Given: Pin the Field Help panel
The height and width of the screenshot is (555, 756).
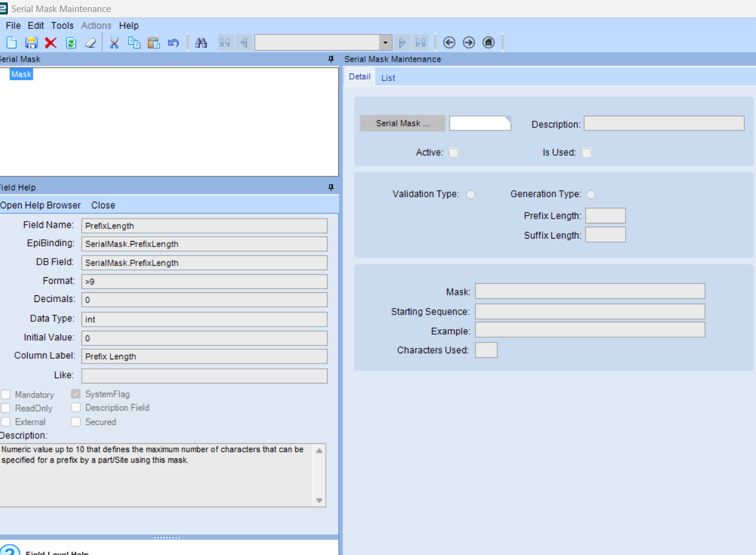Looking at the screenshot, I should tap(331, 187).
